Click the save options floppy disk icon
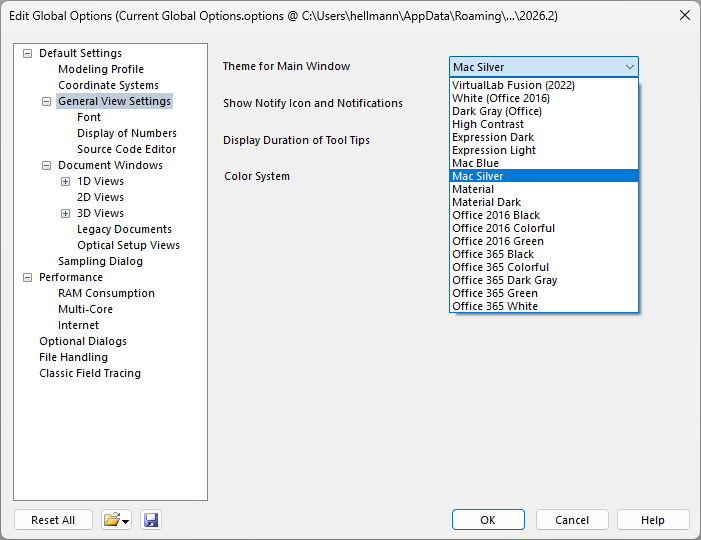Screen dimensions: 701x540 point(151,520)
